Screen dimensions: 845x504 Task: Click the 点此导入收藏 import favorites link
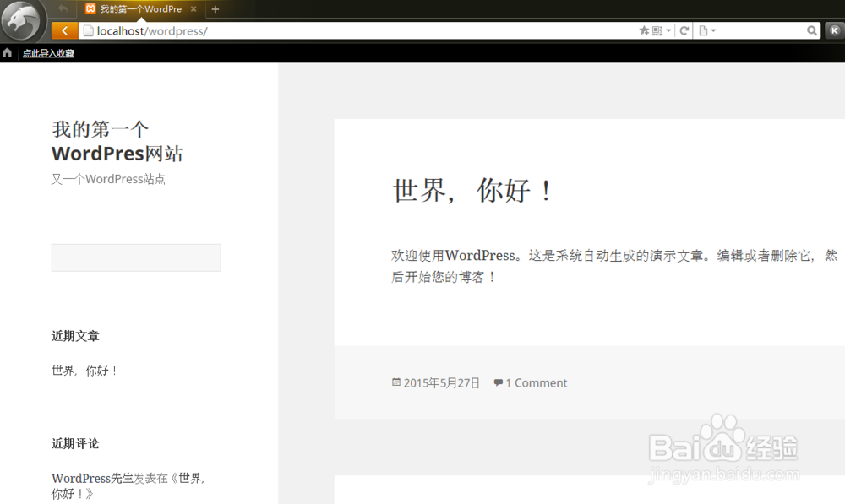point(46,51)
